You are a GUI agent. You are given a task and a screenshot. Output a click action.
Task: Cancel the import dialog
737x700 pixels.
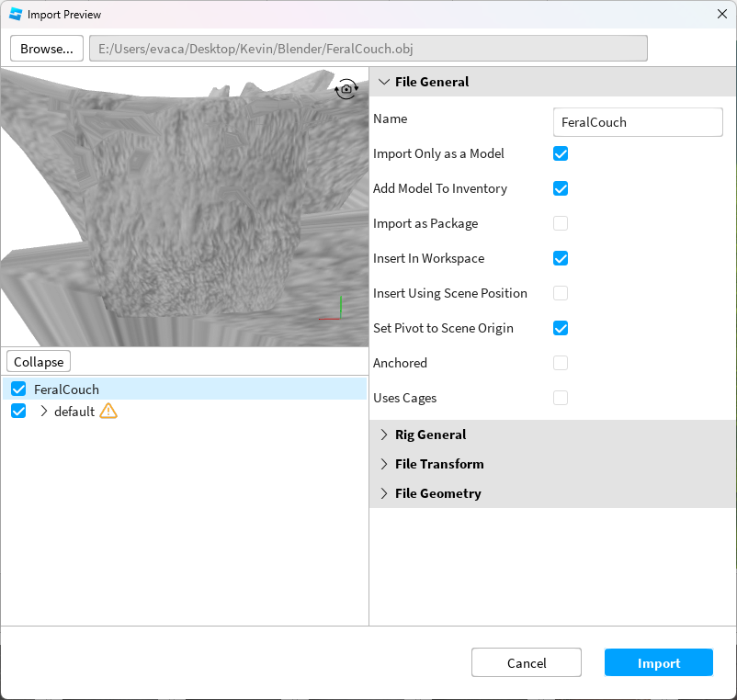[x=526, y=661]
